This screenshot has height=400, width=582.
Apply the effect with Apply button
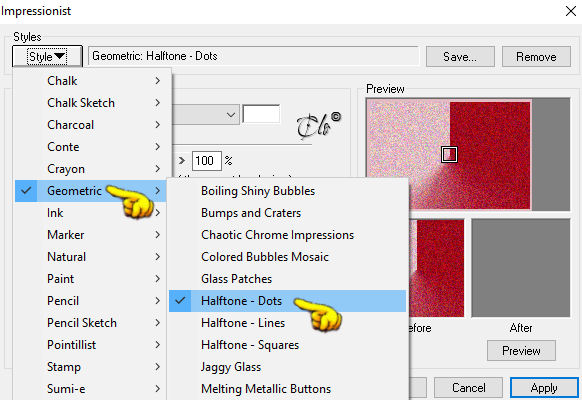[x=544, y=388]
